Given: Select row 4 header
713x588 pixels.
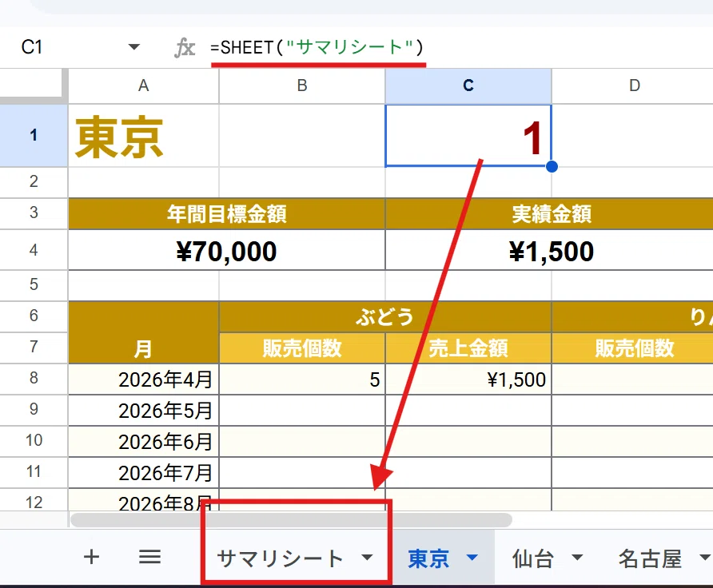Looking at the screenshot, I should pos(34,250).
